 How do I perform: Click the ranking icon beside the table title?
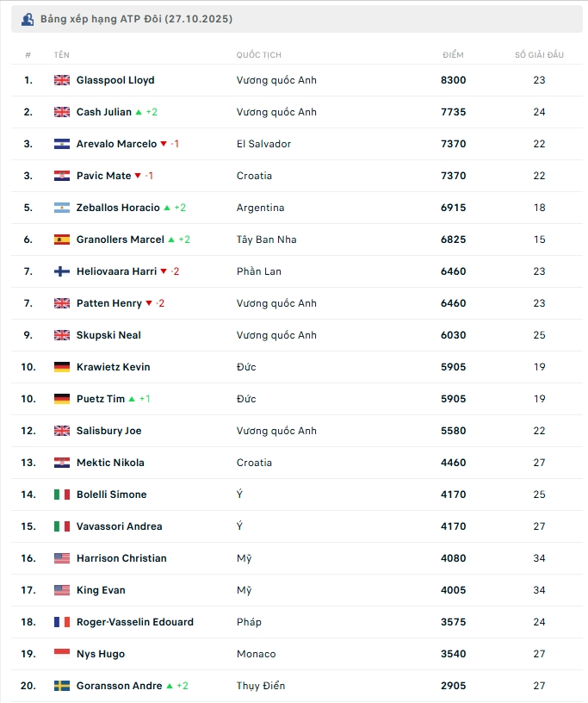[x=28, y=19]
